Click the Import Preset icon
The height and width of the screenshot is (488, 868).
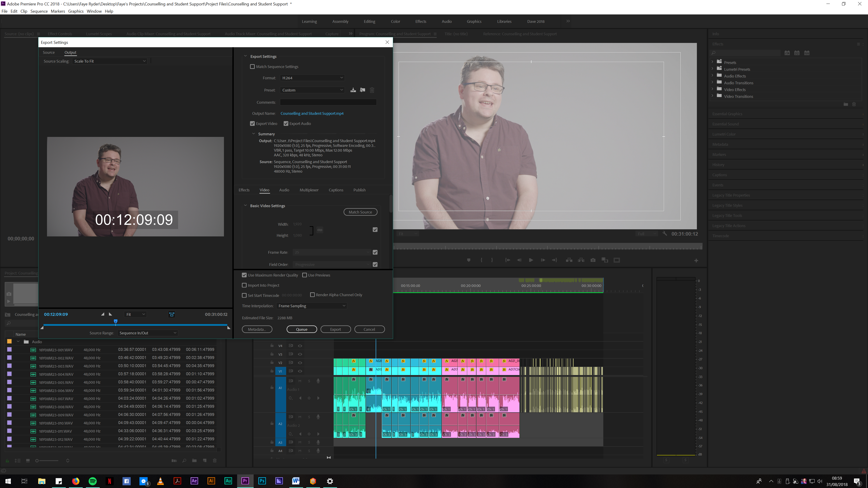point(363,90)
